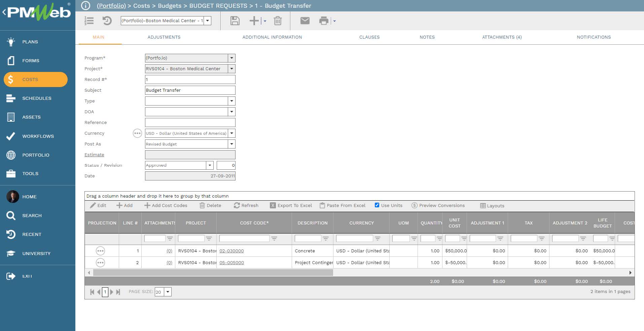Screen dimensions: 644x331
Task: Open the Attachments (4) tab
Action: [502, 37]
